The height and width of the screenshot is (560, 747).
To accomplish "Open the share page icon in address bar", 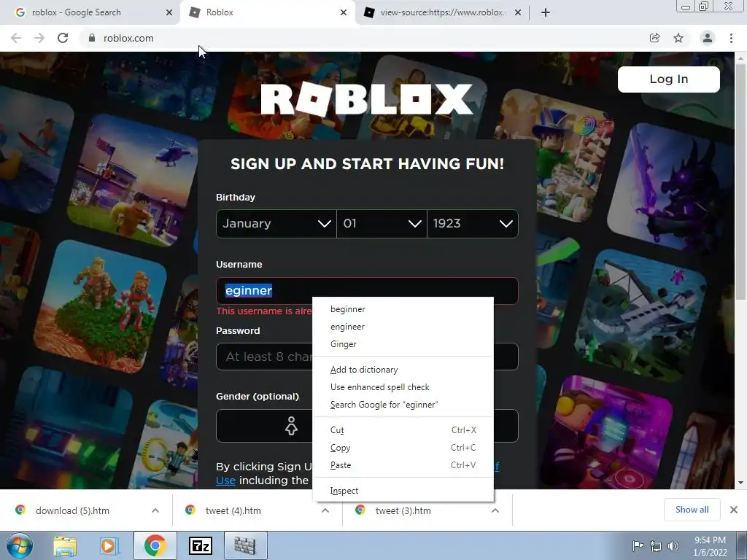I will (x=655, y=38).
